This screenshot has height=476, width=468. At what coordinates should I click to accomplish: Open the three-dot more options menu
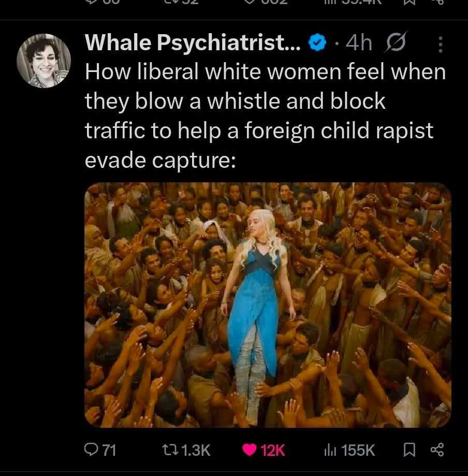pos(441,46)
